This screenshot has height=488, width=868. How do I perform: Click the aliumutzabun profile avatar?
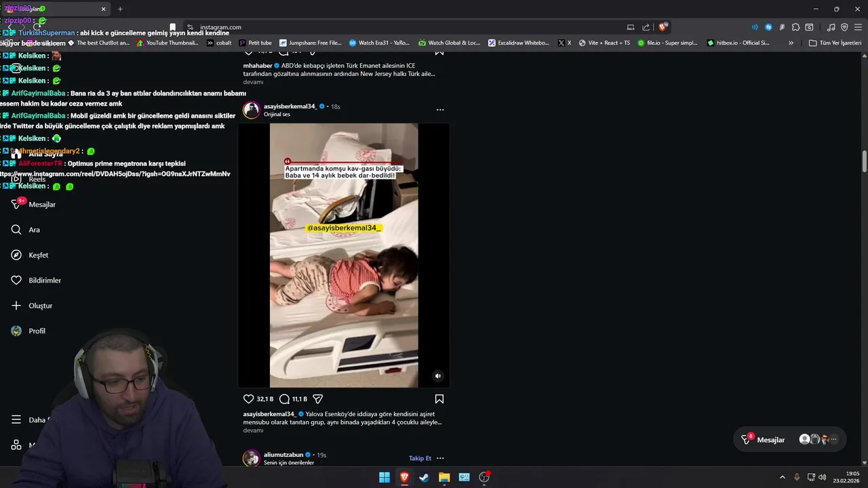pos(252,458)
